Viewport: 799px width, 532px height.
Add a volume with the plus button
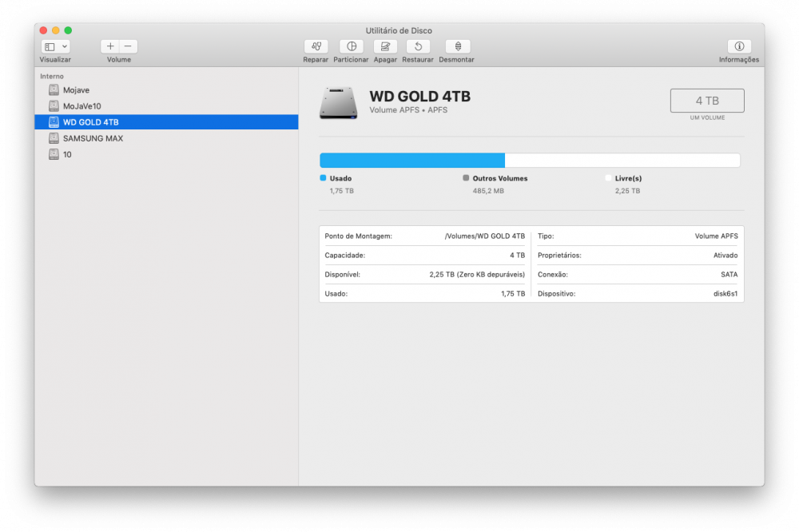tap(110, 46)
